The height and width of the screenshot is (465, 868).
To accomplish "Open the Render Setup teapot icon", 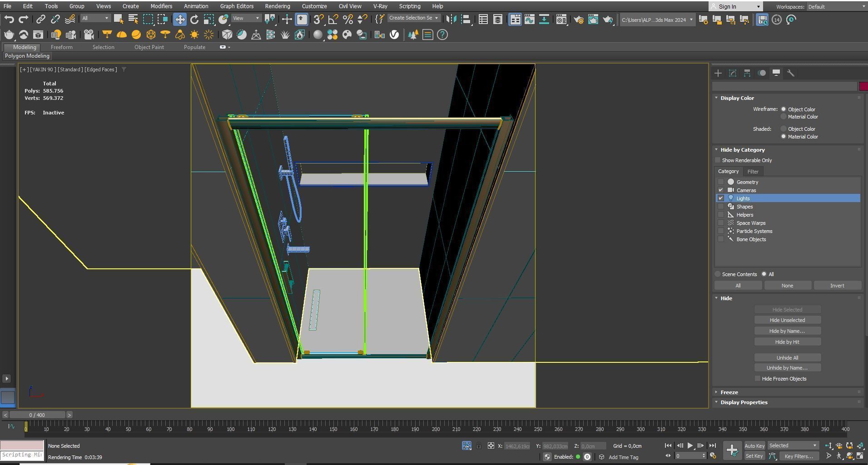I will pyautogui.click(x=579, y=20).
